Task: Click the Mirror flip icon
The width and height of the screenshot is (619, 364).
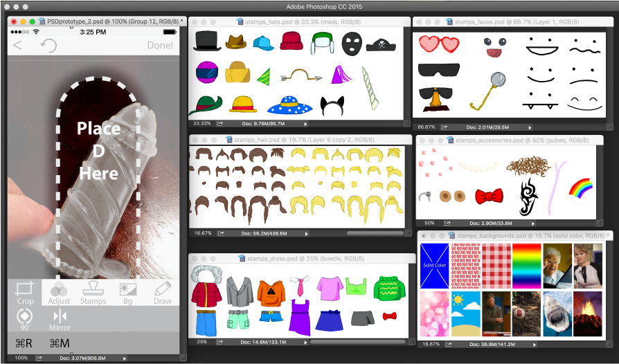Action: point(60,316)
